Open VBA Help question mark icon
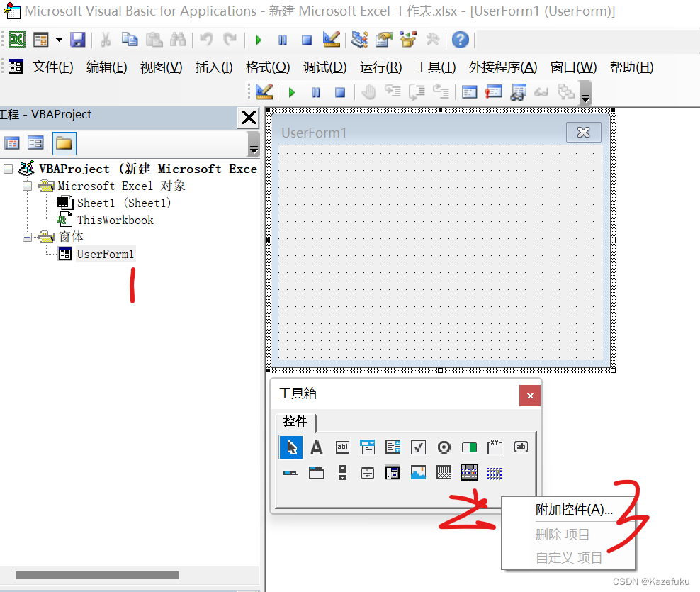Image resolution: width=700 pixels, height=592 pixels. pyautogui.click(x=461, y=40)
